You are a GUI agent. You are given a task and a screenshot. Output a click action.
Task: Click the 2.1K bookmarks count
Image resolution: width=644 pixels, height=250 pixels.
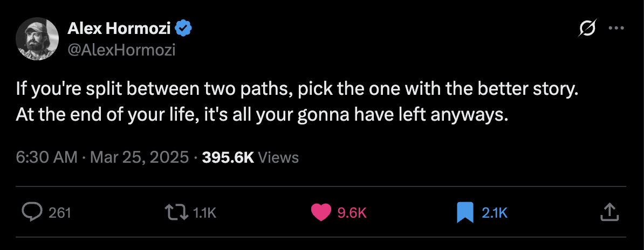point(495,213)
